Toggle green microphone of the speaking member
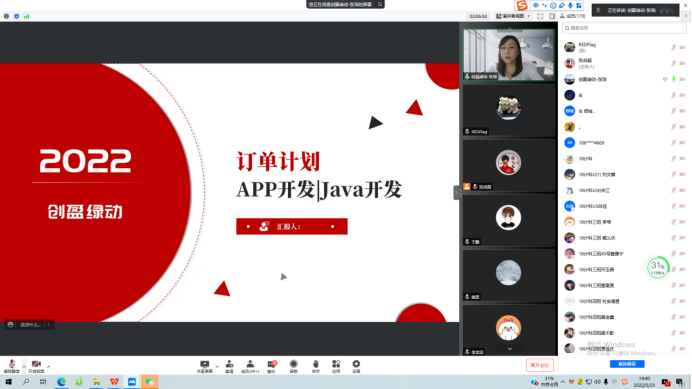The height and width of the screenshot is (389, 692). click(x=673, y=79)
